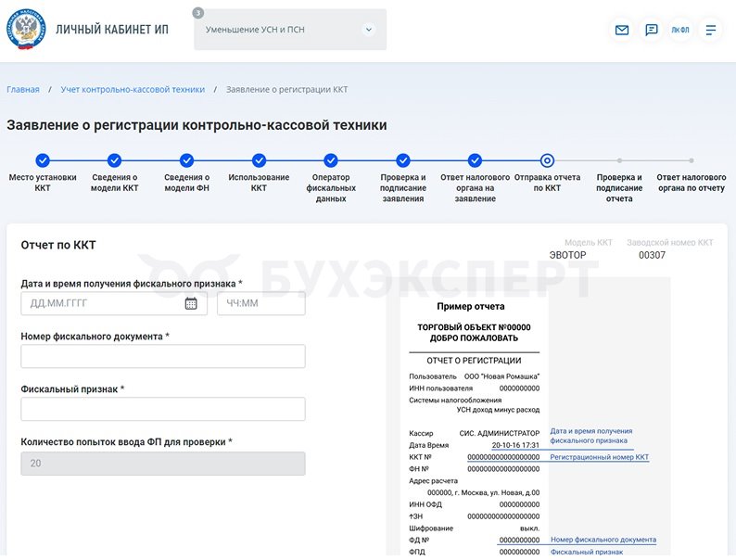This screenshot has width=736, height=560.
Task: Click the Регистрационный номер ККТ hint label
Action: point(600,457)
